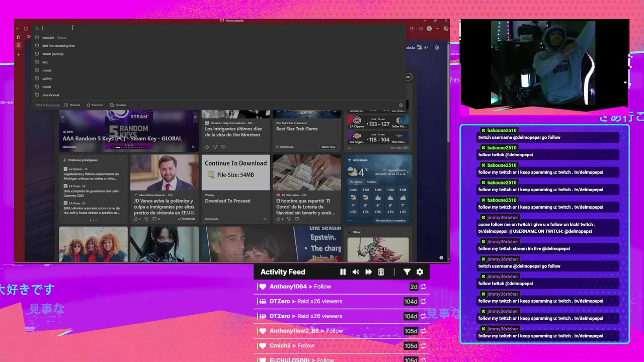Open the browser profile avatar
The image size is (644, 362).
click(429, 29)
